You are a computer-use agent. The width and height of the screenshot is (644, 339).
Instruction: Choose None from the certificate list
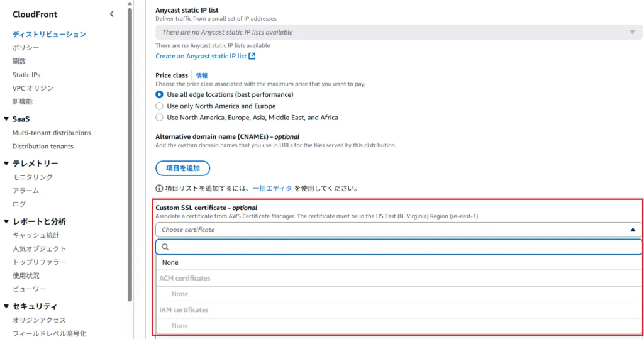pos(399,262)
